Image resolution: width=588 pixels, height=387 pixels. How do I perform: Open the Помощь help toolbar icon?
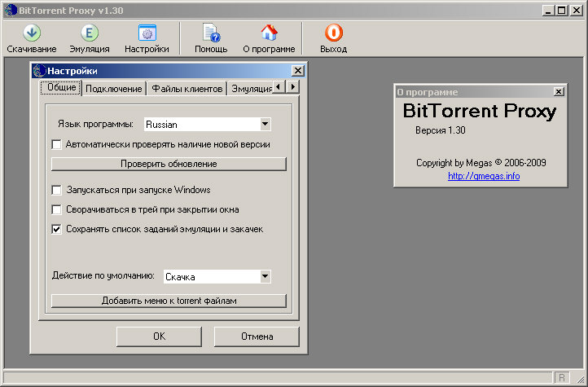pos(211,33)
